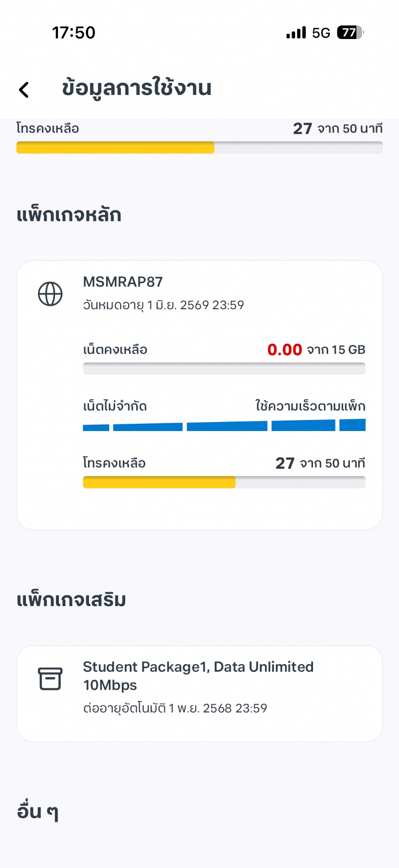Tap the archive box icon for Student Package
399x868 pixels.
pos(50,679)
